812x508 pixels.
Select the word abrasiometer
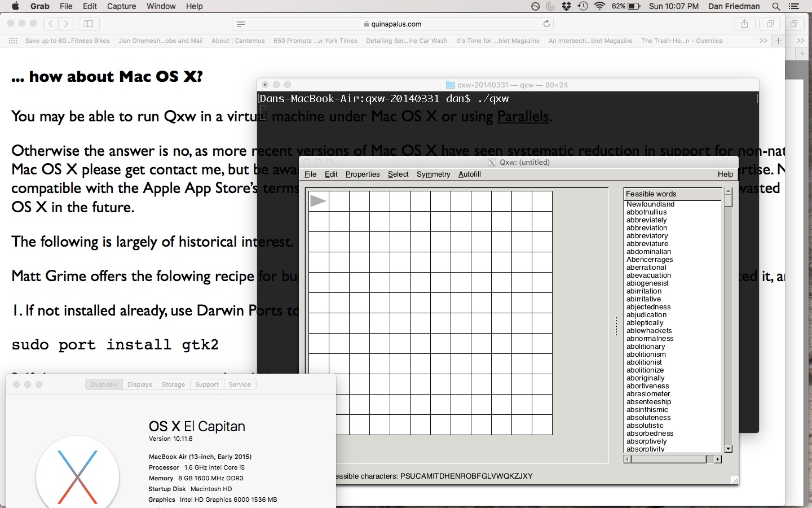648,394
